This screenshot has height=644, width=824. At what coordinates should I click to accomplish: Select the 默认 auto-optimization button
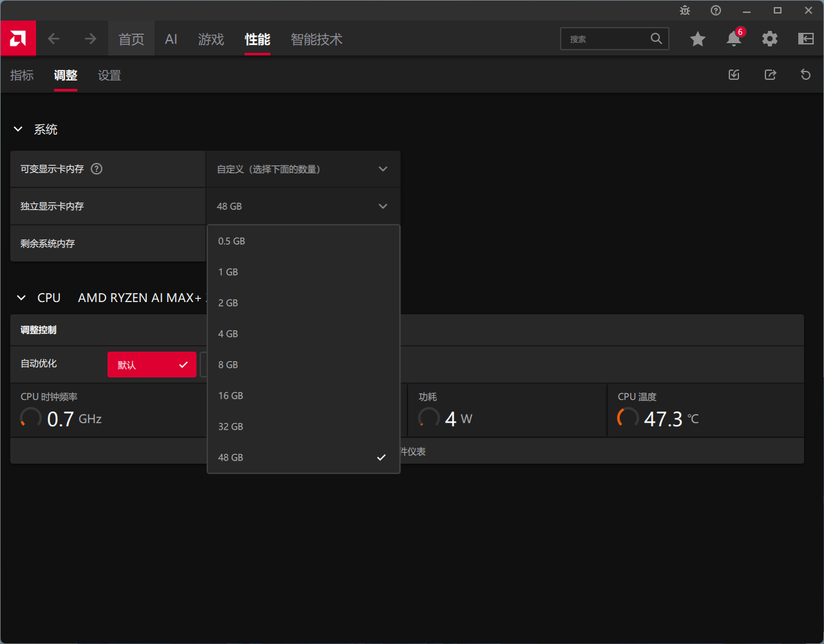pyautogui.click(x=152, y=365)
